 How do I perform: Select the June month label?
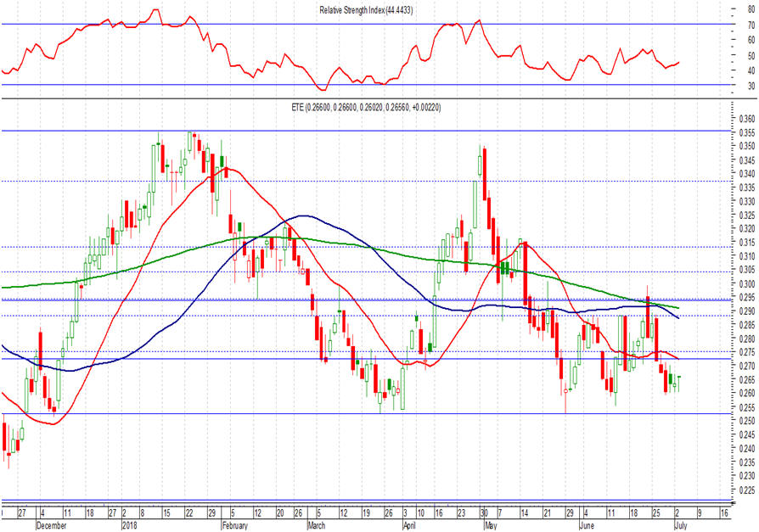587,526
